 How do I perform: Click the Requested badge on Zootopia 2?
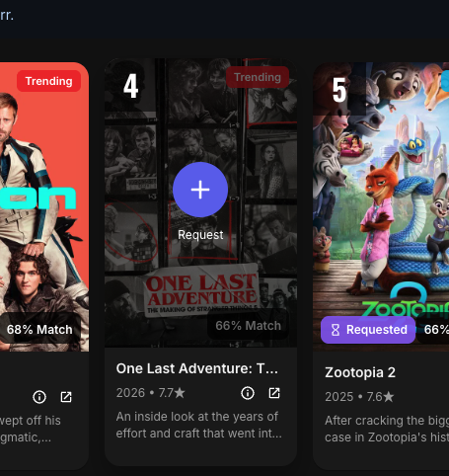[x=368, y=330]
